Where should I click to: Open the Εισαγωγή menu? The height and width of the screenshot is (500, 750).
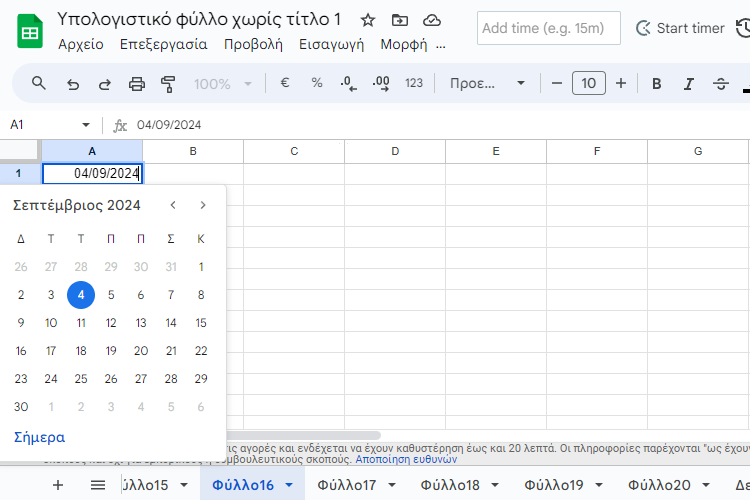point(331,44)
